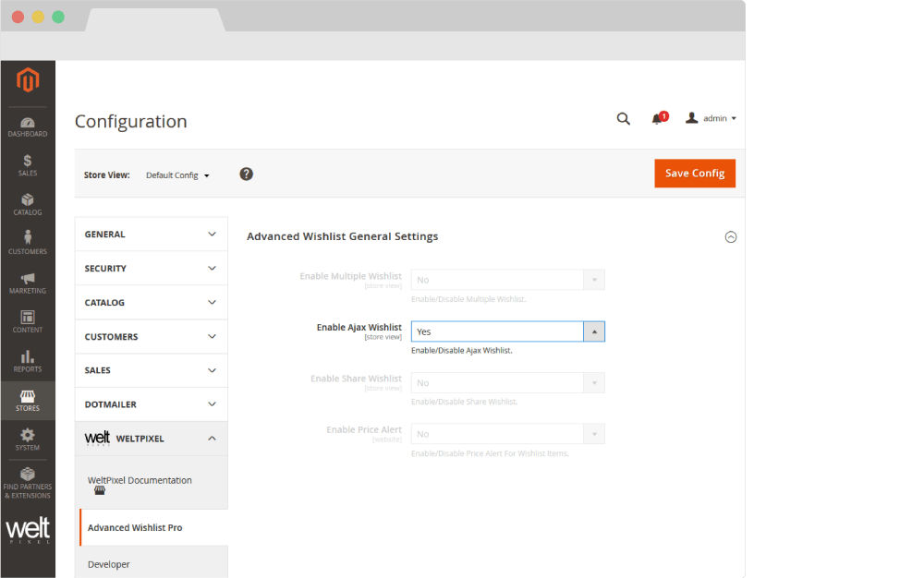This screenshot has width=924, height=578.
Task: Select the Advanced Wishlist Pro tab
Action: (x=135, y=528)
